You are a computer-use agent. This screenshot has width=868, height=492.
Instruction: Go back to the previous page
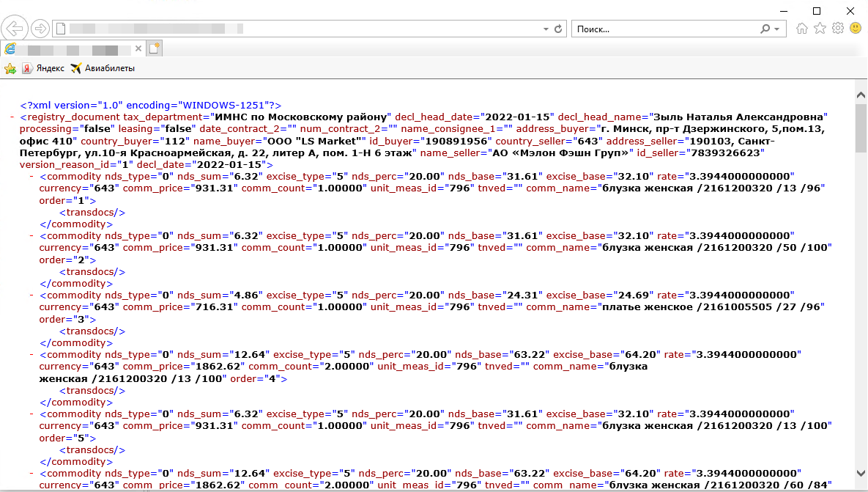(15, 29)
